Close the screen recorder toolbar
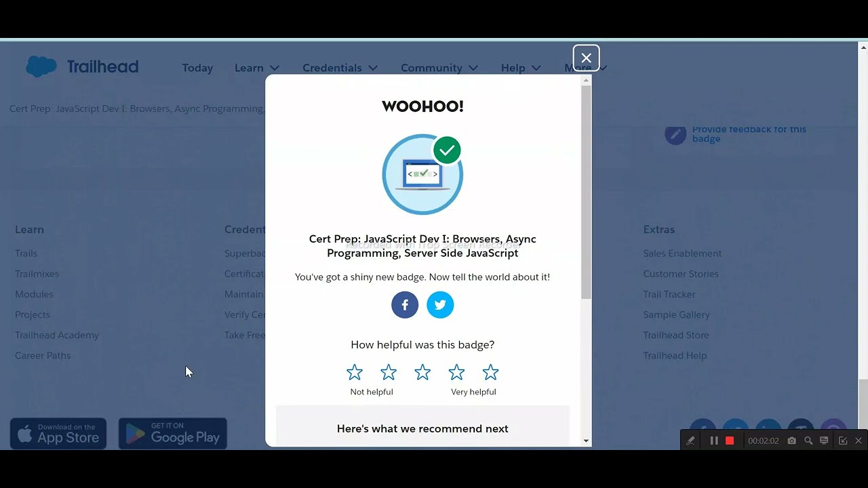Viewport: 868px width, 488px height. tap(858, 441)
